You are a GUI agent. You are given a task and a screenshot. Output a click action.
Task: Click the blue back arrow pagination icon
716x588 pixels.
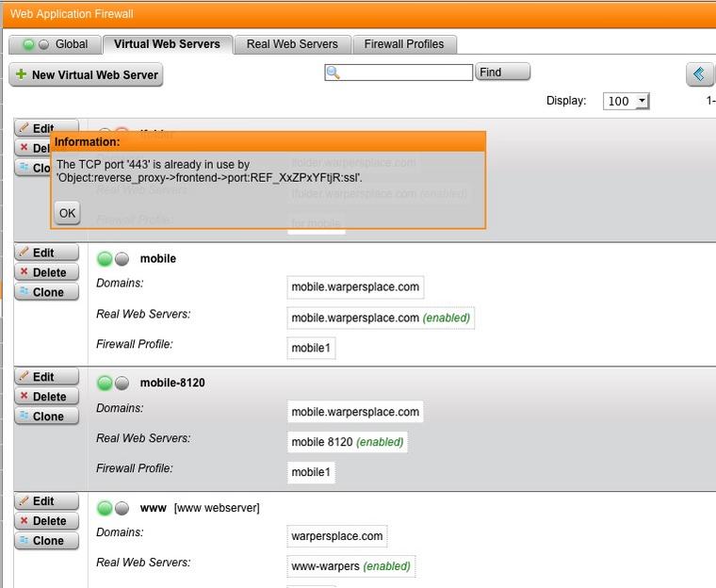click(698, 74)
